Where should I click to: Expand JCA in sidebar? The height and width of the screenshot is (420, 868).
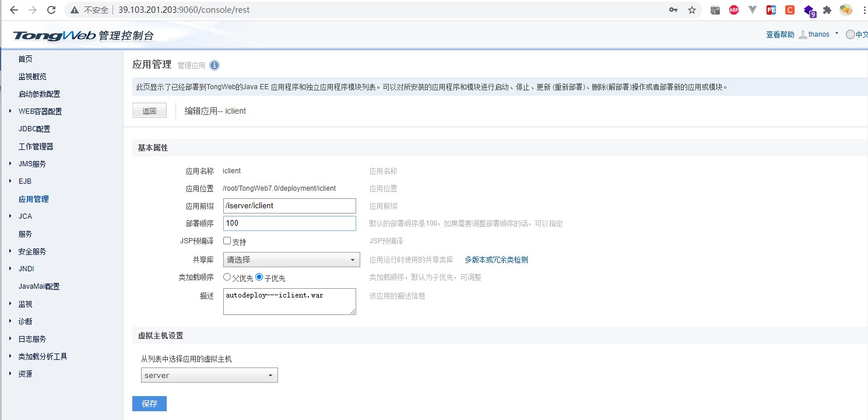10,216
